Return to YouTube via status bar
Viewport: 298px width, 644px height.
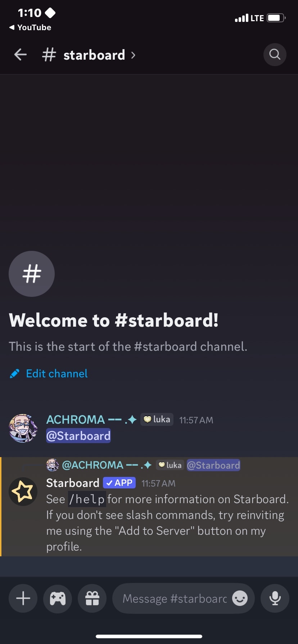30,27
